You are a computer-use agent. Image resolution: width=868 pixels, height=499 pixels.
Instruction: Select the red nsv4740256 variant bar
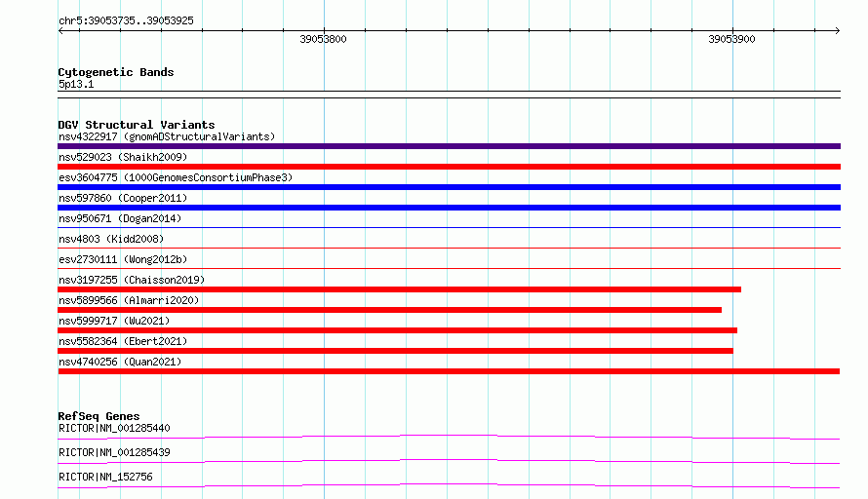(x=449, y=371)
